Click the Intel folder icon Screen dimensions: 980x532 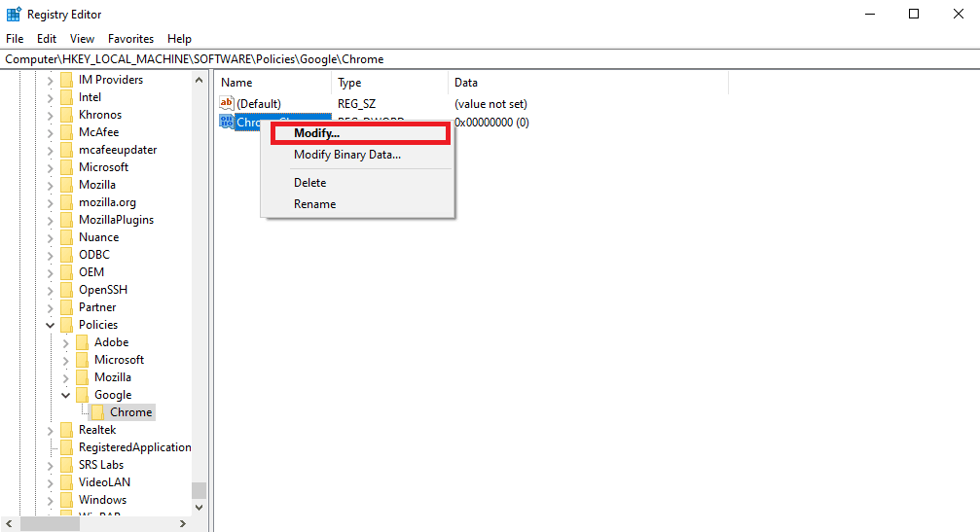(67, 97)
